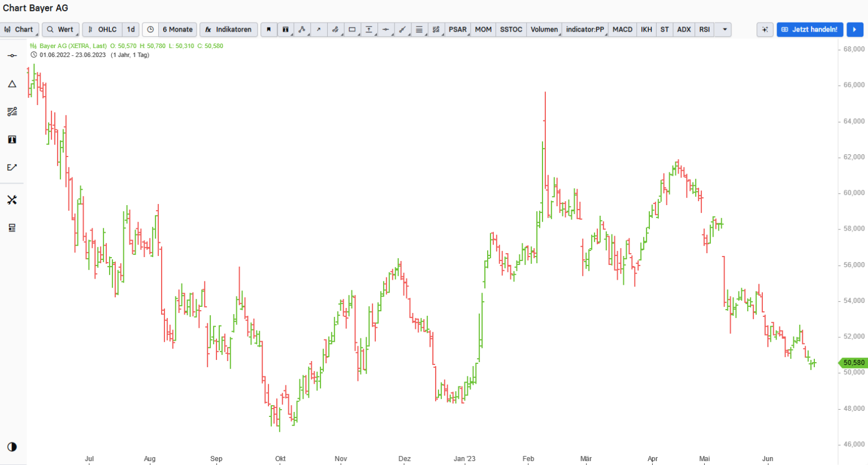Toggle the Volumen indicator overlay
Viewport: 868px width, 465px height.
(x=544, y=29)
